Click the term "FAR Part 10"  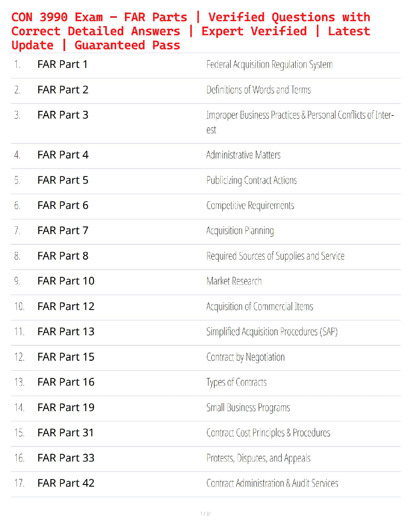(66, 281)
